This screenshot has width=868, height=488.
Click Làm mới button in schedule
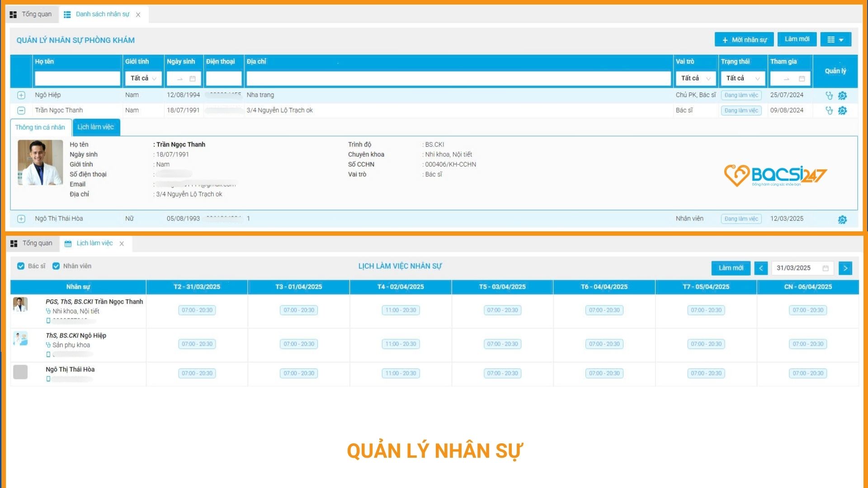731,268
